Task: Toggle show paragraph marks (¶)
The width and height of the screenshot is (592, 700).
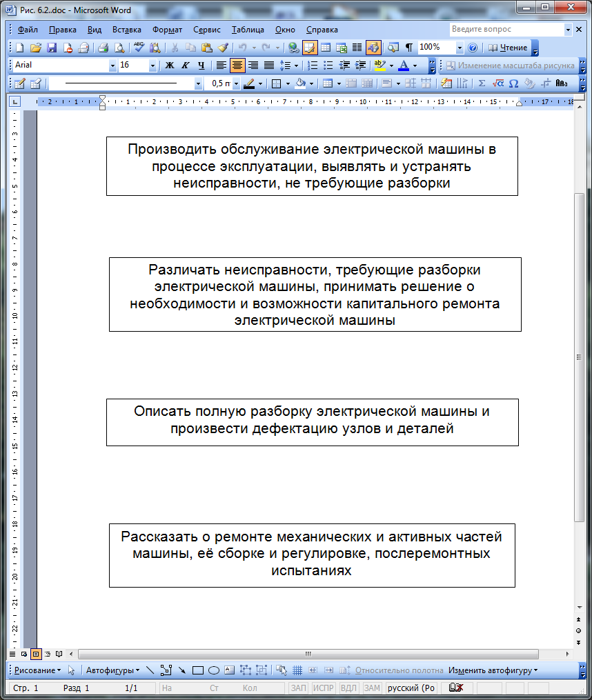Action: (409, 48)
